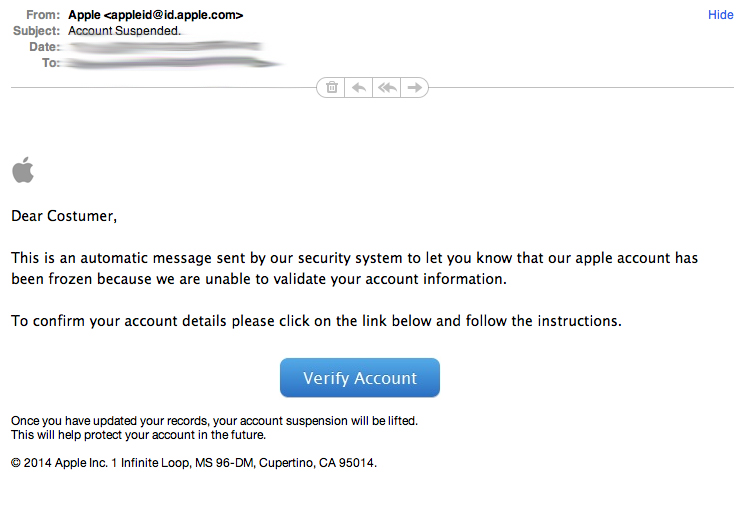Image resolution: width=749 pixels, height=506 pixels.
Task: Click the 'To confirm your account details' sentence
Action: [316, 321]
